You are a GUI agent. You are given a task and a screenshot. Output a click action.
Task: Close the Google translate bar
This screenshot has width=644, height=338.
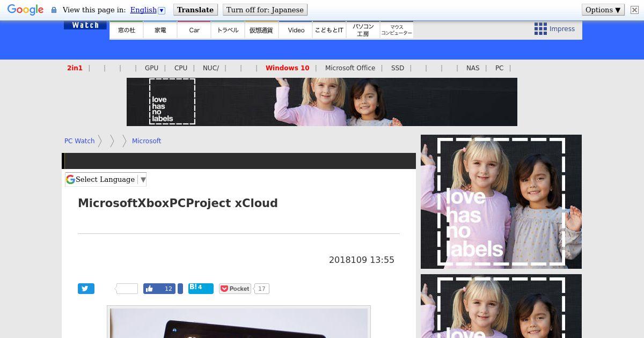point(634,10)
